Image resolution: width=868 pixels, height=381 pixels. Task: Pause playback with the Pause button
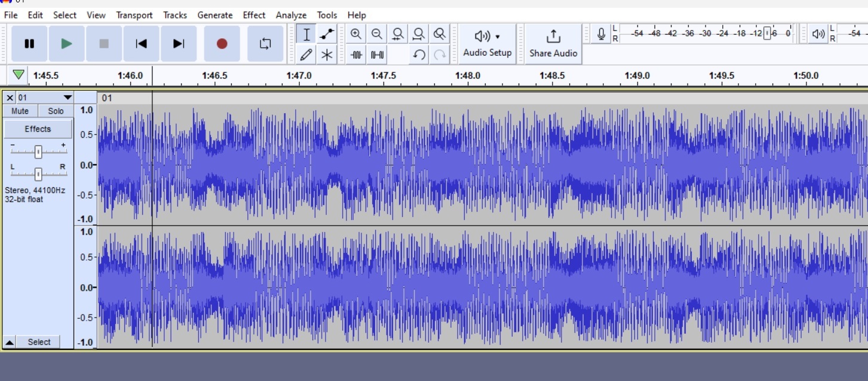[29, 44]
